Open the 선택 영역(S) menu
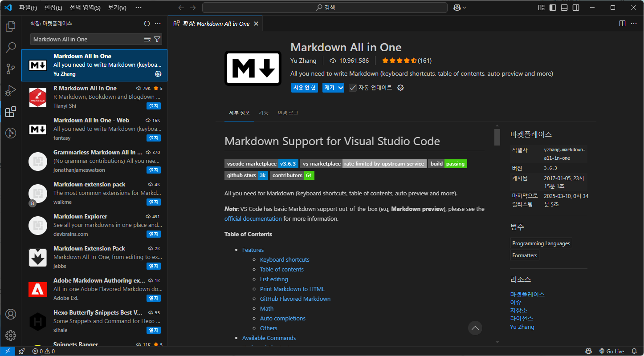 coord(85,8)
